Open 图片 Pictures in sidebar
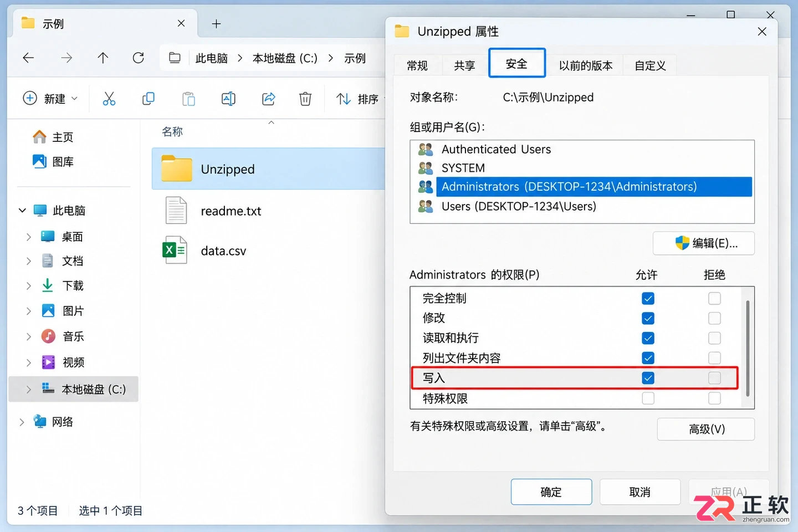798x532 pixels. tap(62, 311)
